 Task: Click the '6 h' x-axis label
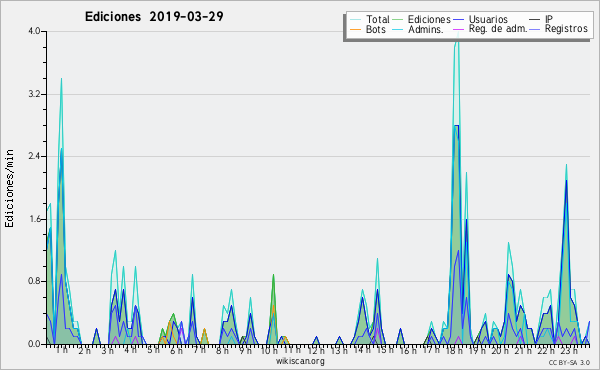click(x=176, y=350)
